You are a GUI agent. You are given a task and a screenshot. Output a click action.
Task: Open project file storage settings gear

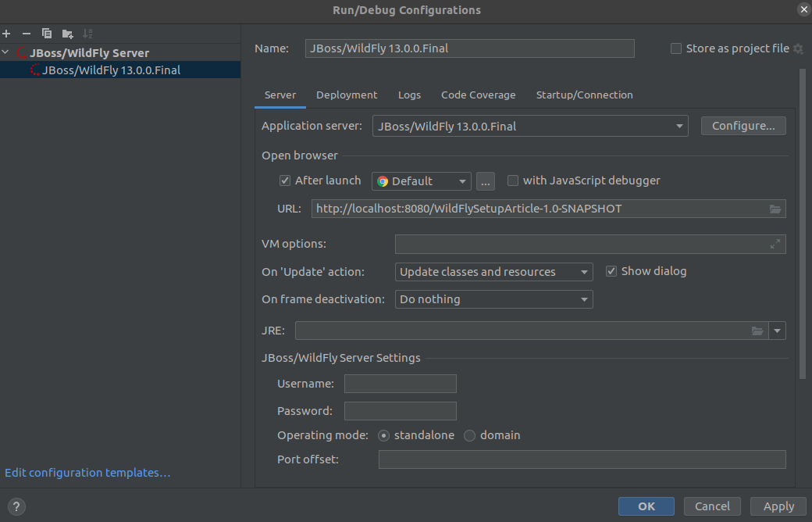click(798, 48)
